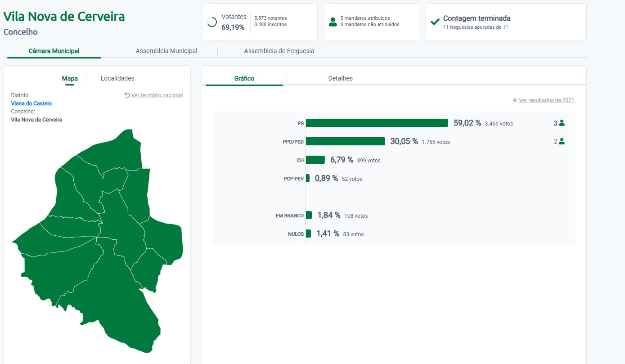Click the mandates person icon
Image resolution: width=625 pixels, height=364 pixels.
coord(333,22)
